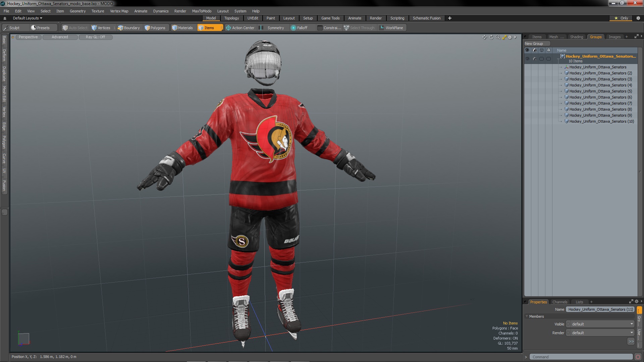Open the Action Center options
The height and width of the screenshot is (362, 644).
pos(240,28)
